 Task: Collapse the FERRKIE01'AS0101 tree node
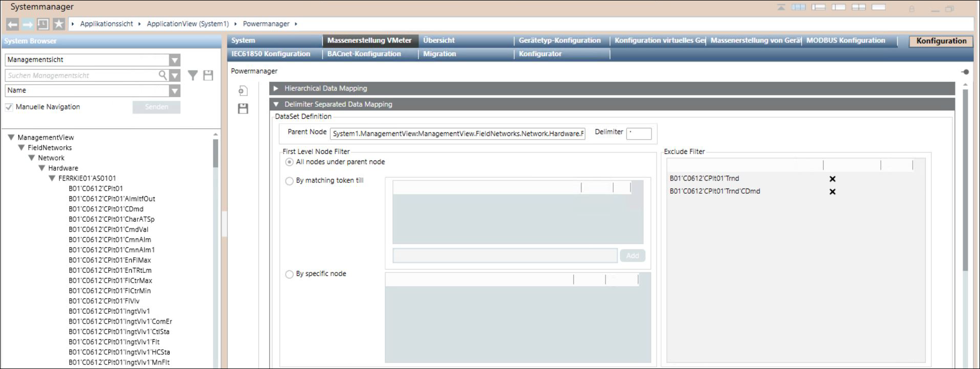coord(52,178)
